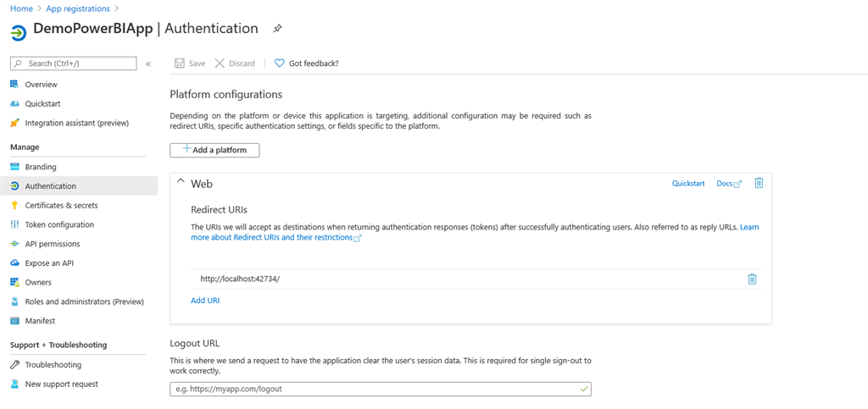Open the Manifest menu item
The image size is (868, 409).
40,321
